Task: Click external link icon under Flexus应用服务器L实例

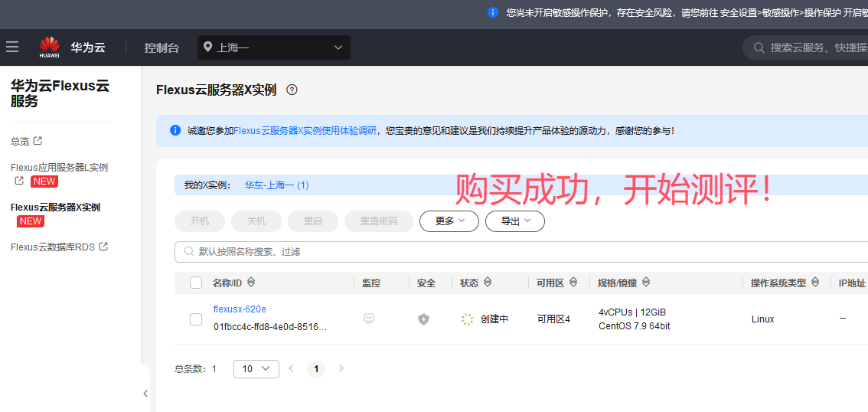Action: coord(19,181)
